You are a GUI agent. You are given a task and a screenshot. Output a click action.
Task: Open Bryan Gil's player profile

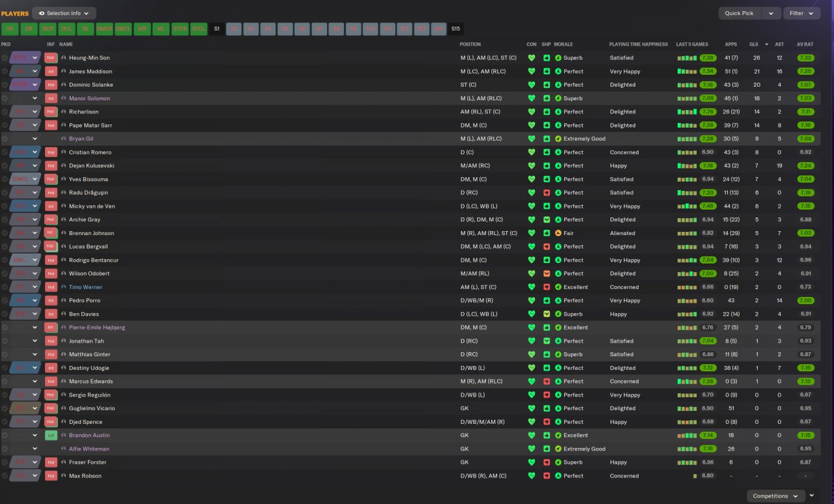[81, 139]
